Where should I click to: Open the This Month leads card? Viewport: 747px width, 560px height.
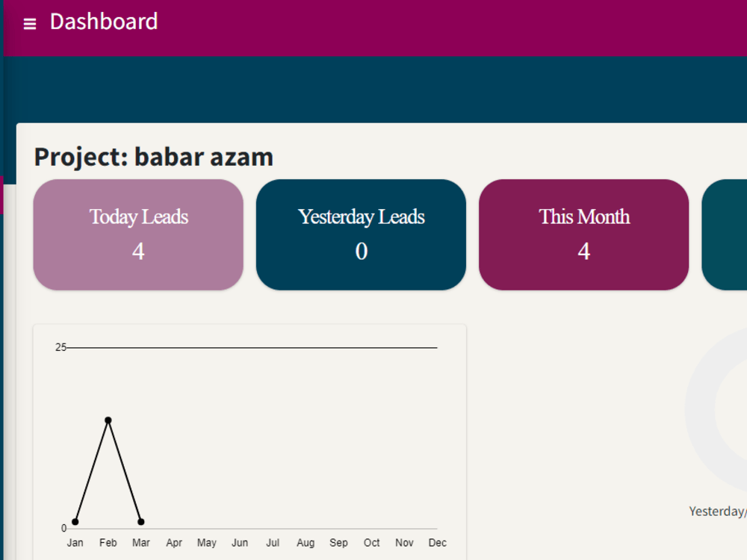pyautogui.click(x=583, y=234)
